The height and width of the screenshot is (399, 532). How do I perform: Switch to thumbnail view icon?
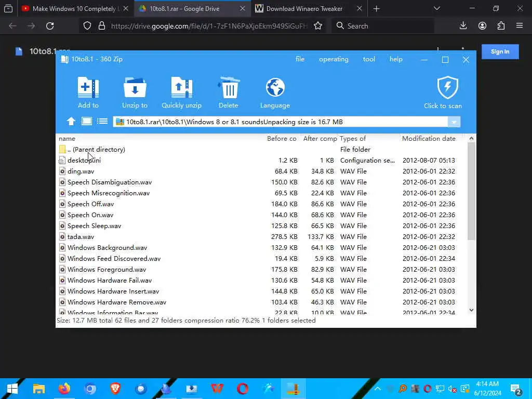(87, 121)
